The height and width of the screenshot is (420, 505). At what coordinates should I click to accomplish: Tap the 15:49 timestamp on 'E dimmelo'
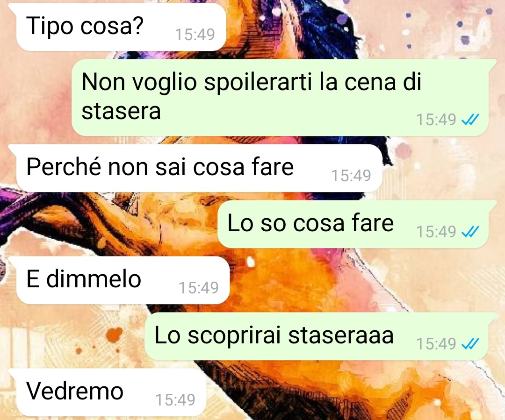[199, 288]
